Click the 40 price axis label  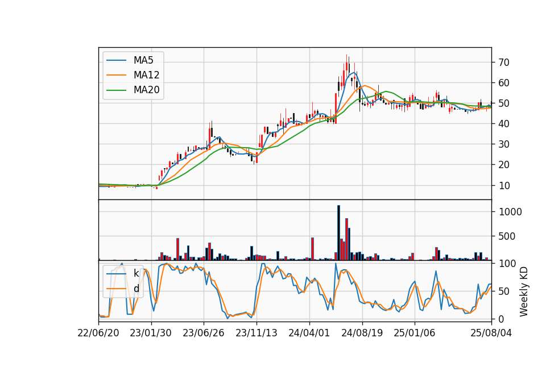(504, 124)
